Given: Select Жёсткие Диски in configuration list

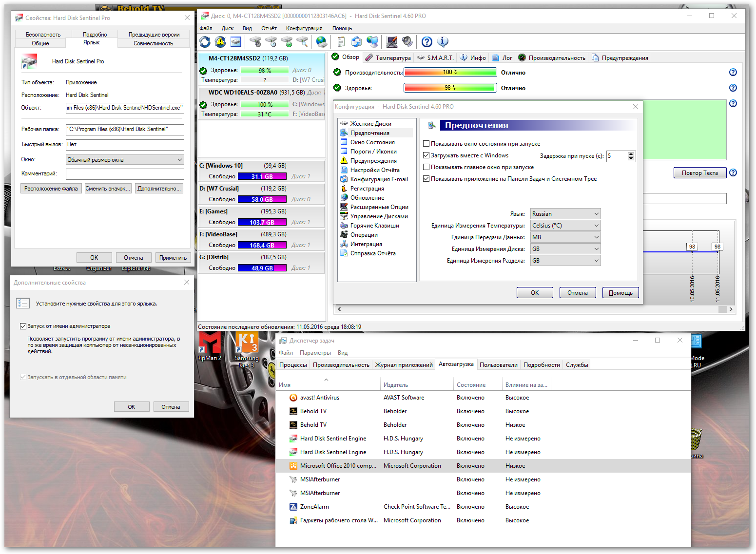Looking at the screenshot, I should point(371,124).
